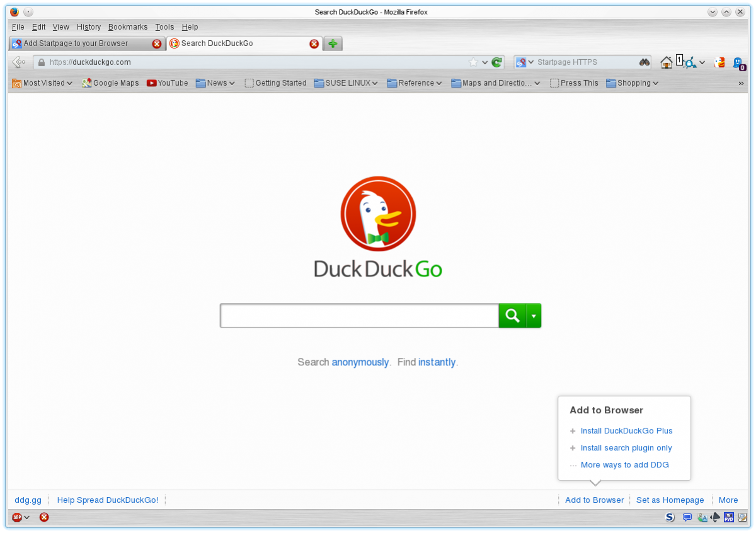The height and width of the screenshot is (533, 756).
Task: Click Help Spread DuckDuckGo! link
Action: [108, 500]
